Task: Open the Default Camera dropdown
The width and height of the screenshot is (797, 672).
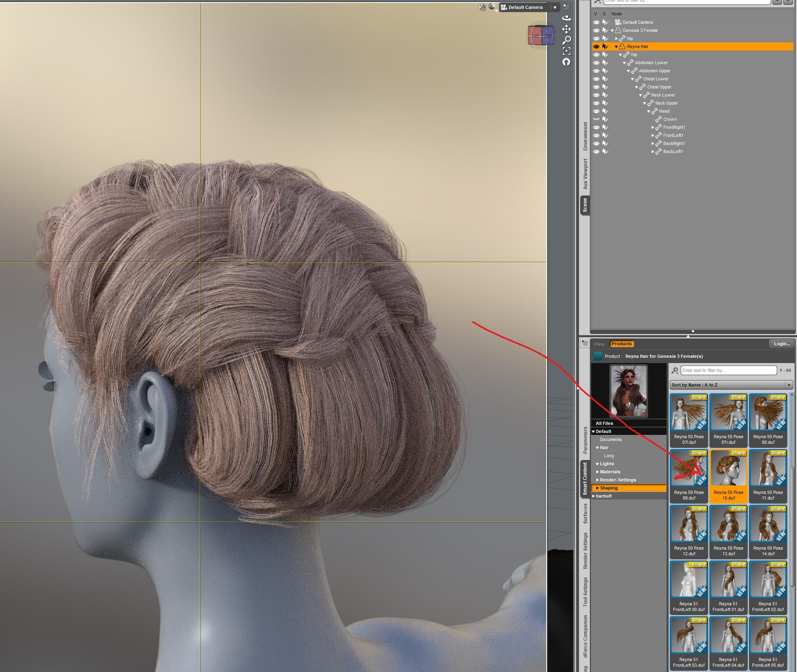Action: tap(555, 7)
